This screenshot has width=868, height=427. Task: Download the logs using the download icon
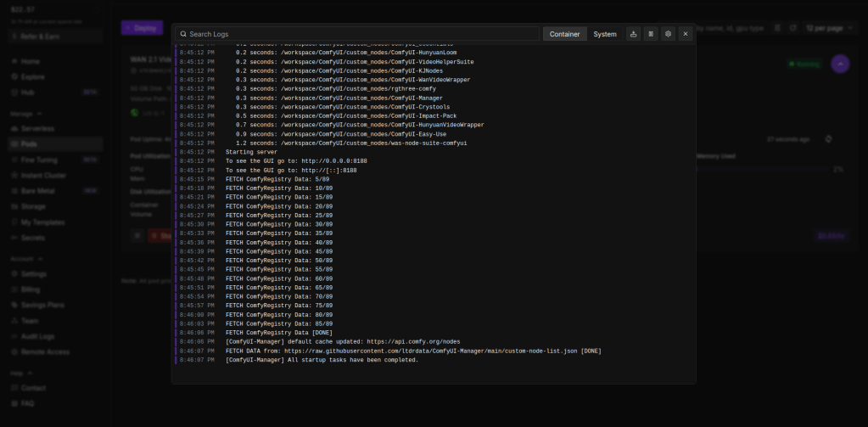(x=633, y=34)
